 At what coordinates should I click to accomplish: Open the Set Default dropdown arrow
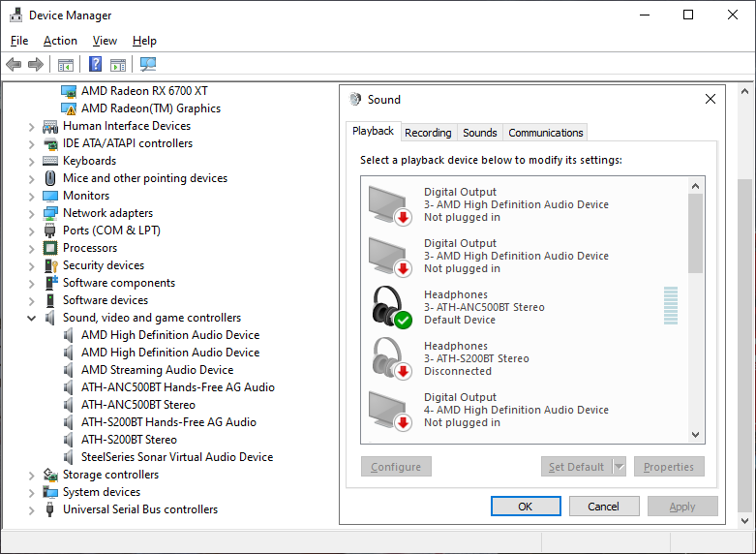point(620,467)
